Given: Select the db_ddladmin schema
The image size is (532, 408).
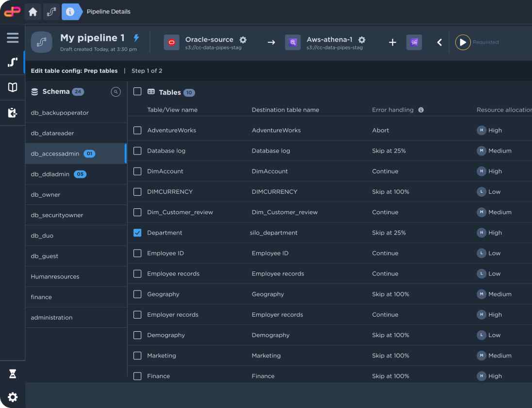Looking at the screenshot, I should point(76,174).
